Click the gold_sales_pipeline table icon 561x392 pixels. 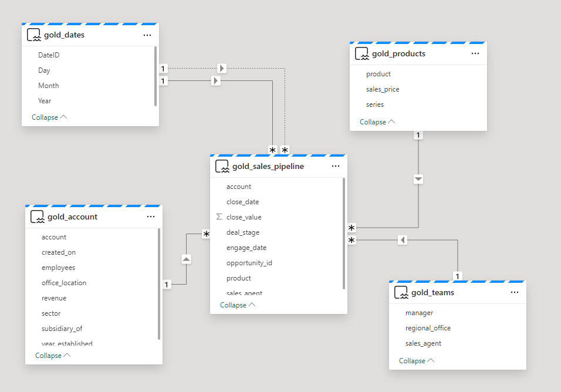pyautogui.click(x=222, y=166)
